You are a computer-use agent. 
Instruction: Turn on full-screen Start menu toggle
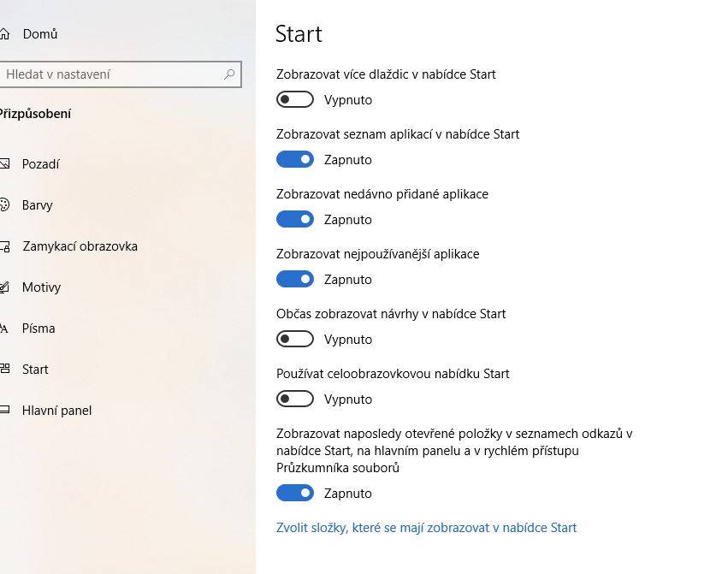click(295, 399)
